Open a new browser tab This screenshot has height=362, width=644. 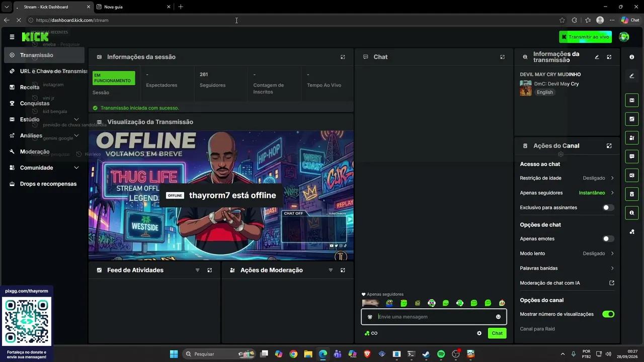[181, 7]
